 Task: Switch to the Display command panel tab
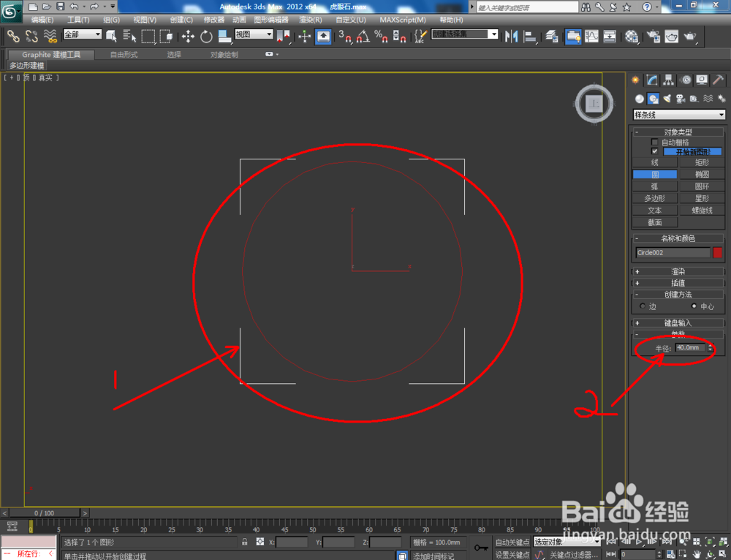(702, 80)
